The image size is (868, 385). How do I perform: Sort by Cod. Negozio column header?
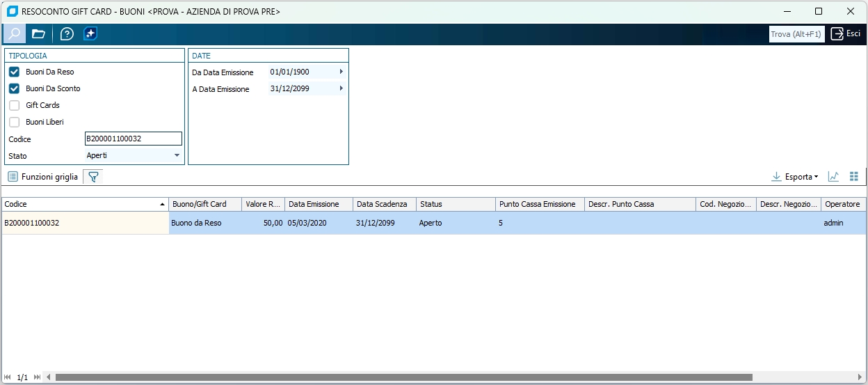tap(726, 204)
